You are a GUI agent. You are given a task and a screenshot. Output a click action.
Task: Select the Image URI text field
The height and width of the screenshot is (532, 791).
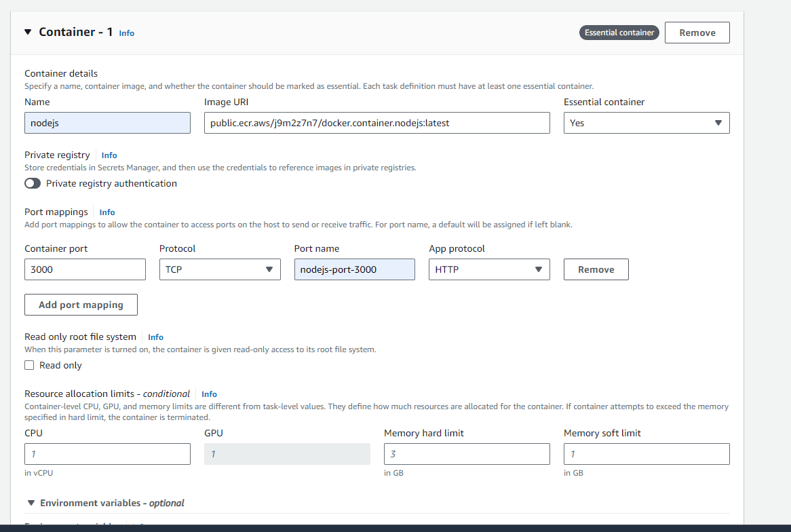(377, 123)
